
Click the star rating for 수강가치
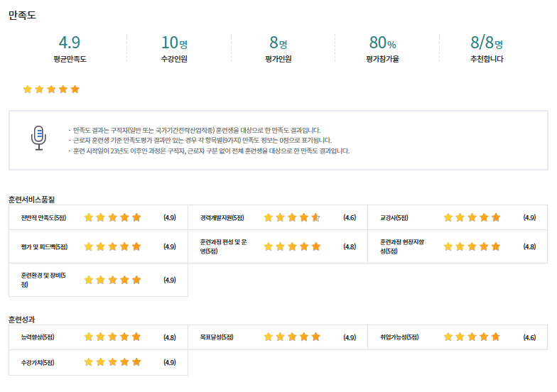113,362
